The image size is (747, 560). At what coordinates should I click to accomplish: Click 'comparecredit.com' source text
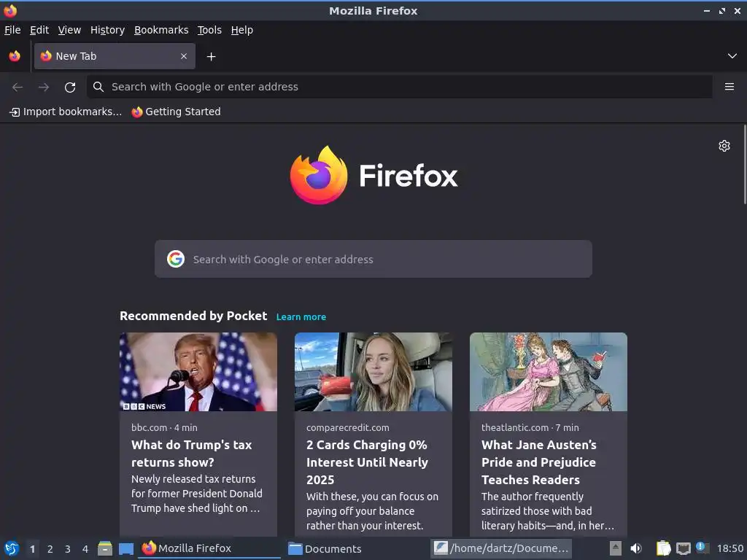pyautogui.click(x=348, y=427)
